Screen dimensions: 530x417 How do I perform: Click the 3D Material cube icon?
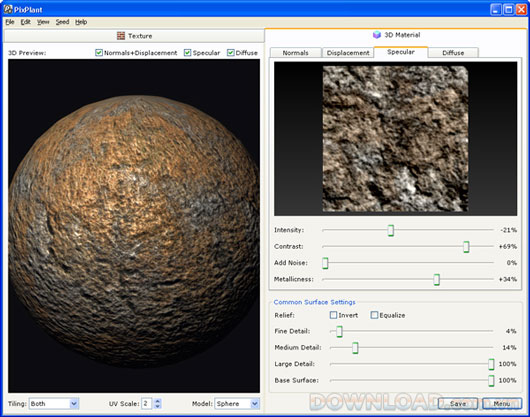[377, 35]
